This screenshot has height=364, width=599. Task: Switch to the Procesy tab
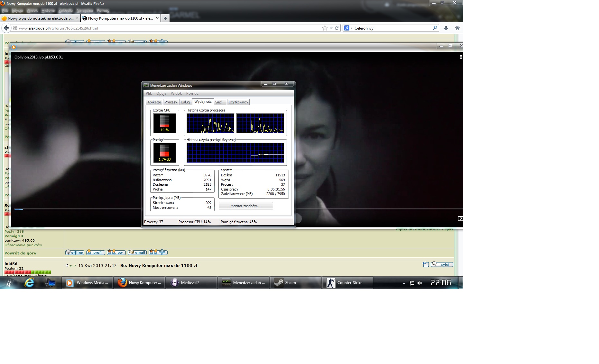click(x=171, y=102)
